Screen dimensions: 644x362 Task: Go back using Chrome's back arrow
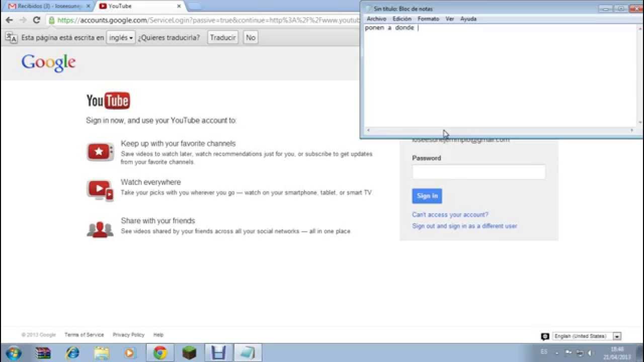9,20
